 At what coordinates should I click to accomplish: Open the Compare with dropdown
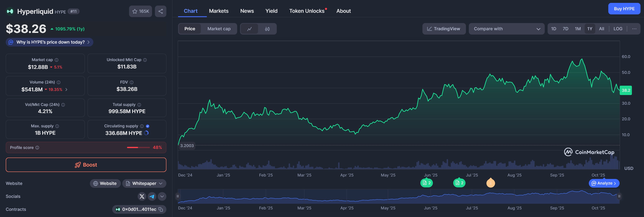click(507, 29)
